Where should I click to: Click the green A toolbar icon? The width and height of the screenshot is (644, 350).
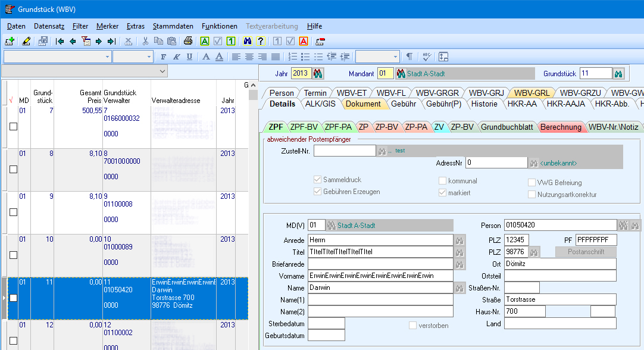click(x=205, y=41)
